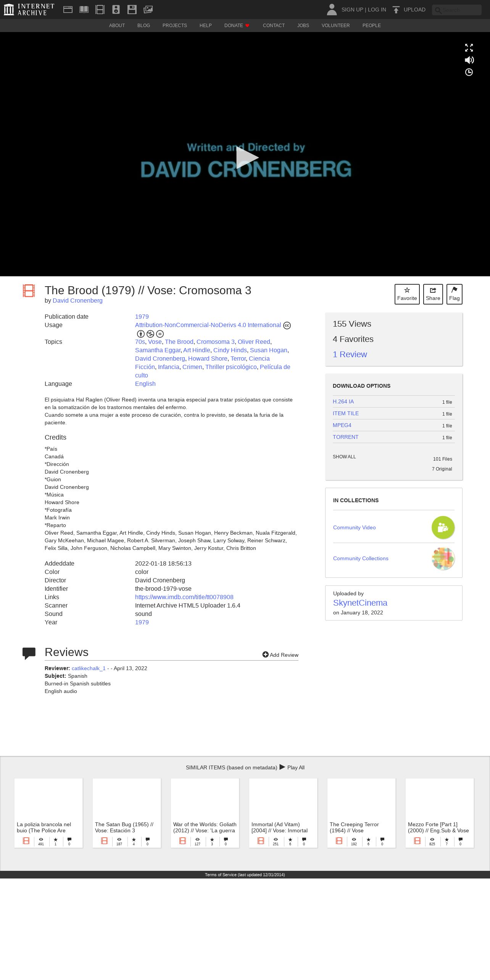Click the Share button
Screen dimensions: 490x980
pos(433,294)
